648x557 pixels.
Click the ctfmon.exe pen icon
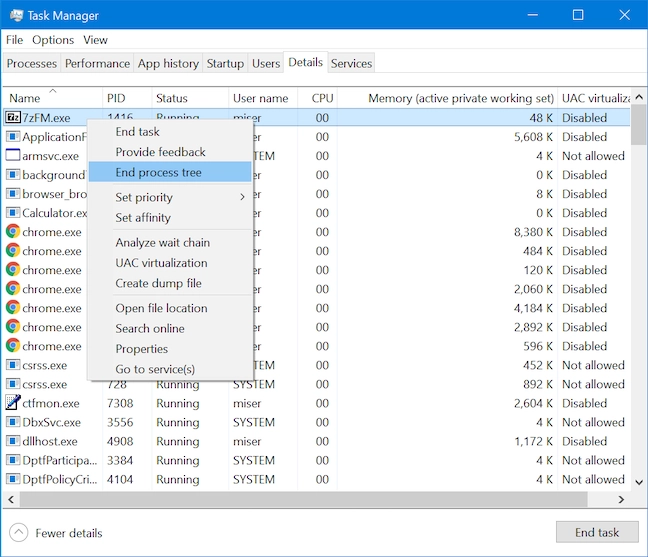coord(13,403)
